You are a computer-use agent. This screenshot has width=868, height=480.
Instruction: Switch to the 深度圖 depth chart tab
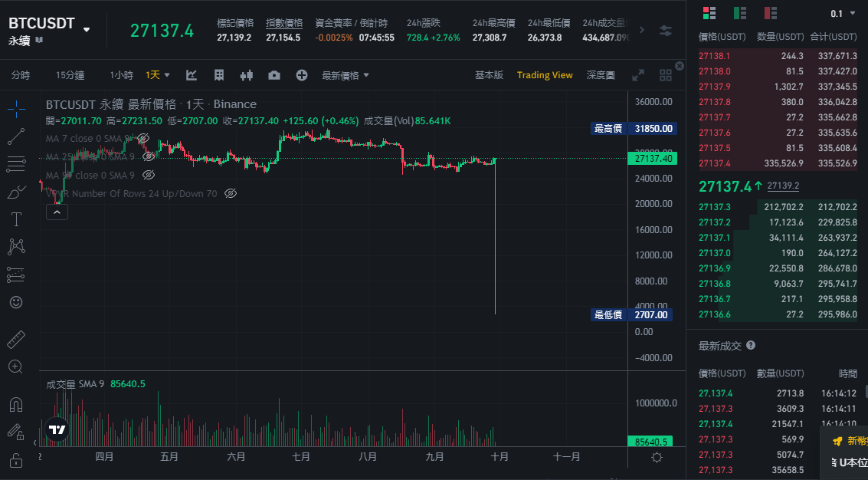pyautogui.click(x=601, y=75)
